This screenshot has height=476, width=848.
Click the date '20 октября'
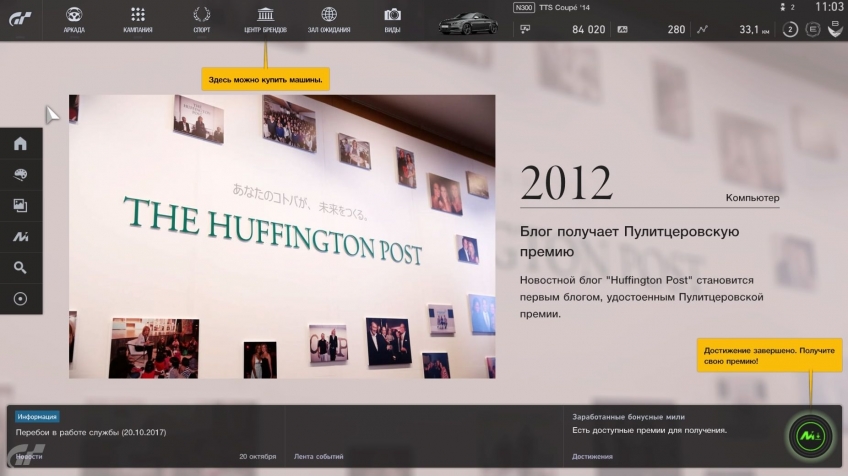(x=257, y=457)
